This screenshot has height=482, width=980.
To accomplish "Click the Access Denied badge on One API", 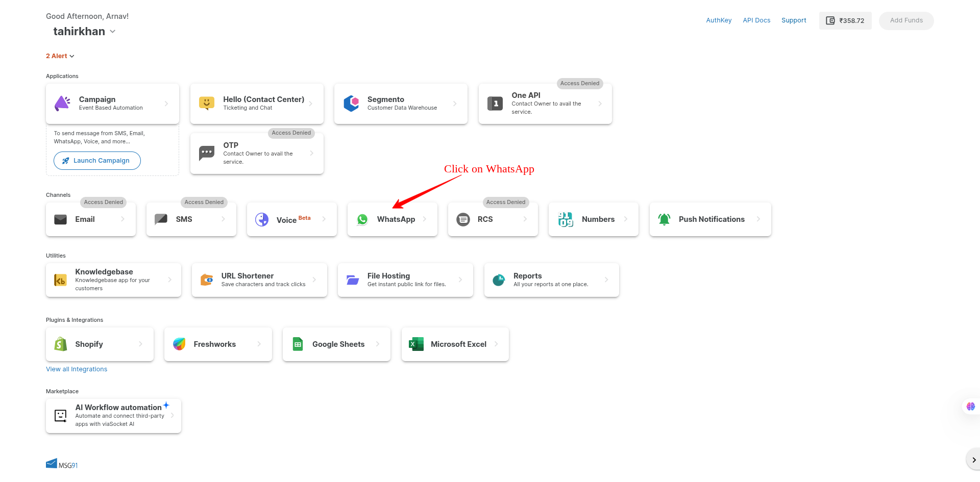I will click(x=580, y=83).
